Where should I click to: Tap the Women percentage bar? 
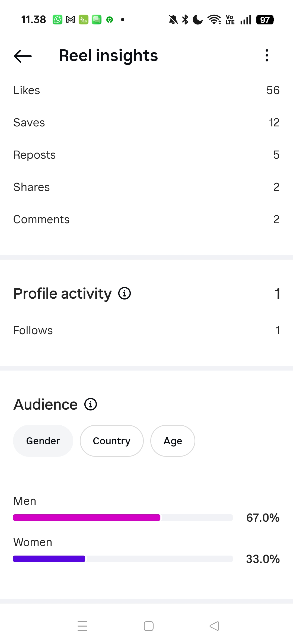click(x=123, y=559)
